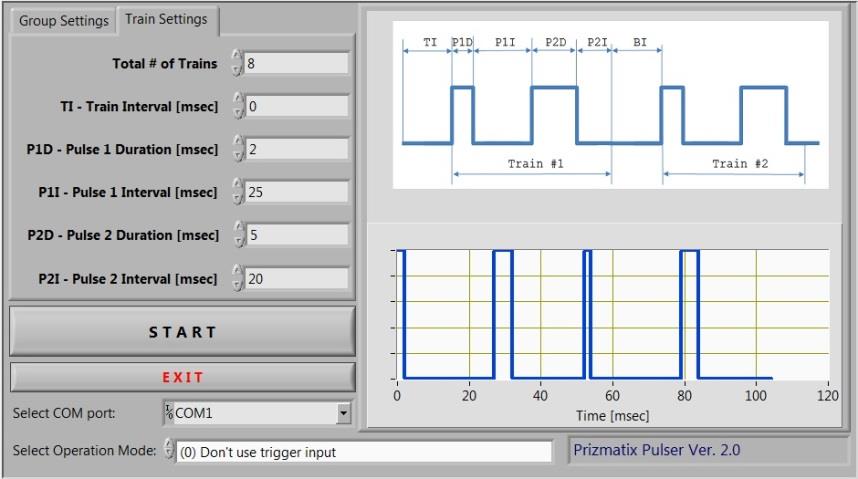Click the red EXIT button
This screenshot has width=858, height=479.
point(182,377)
